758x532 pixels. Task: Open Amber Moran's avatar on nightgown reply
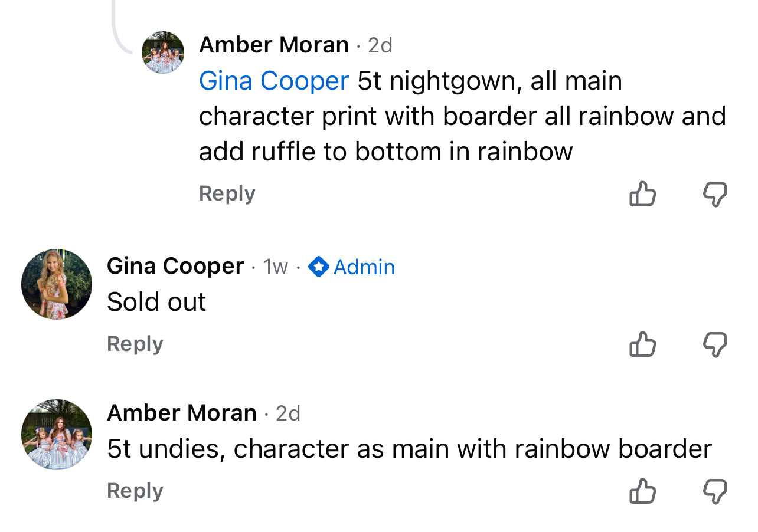coord(163,52)
